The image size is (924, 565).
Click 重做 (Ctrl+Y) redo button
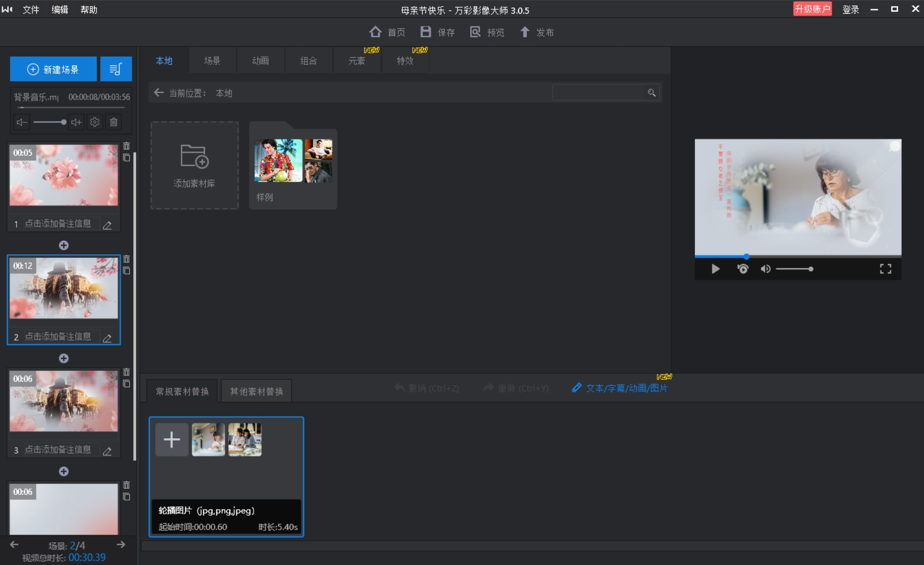coord(516,388)
